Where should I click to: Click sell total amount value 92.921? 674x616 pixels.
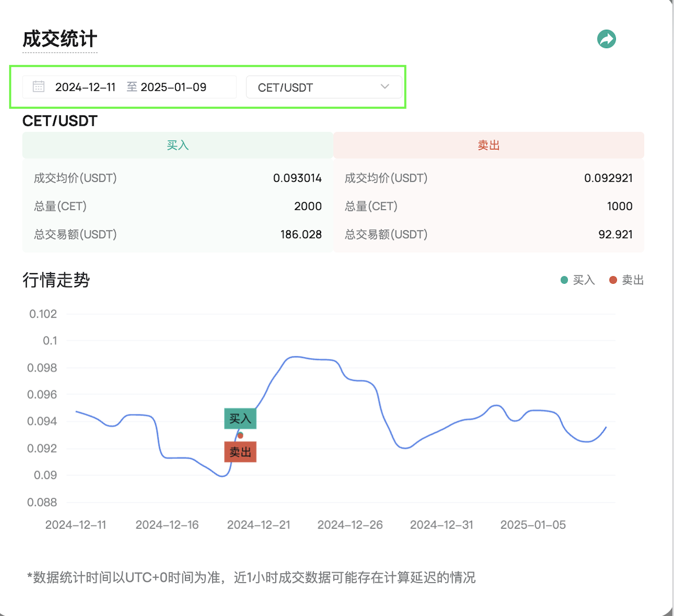[x=615, y=235]
